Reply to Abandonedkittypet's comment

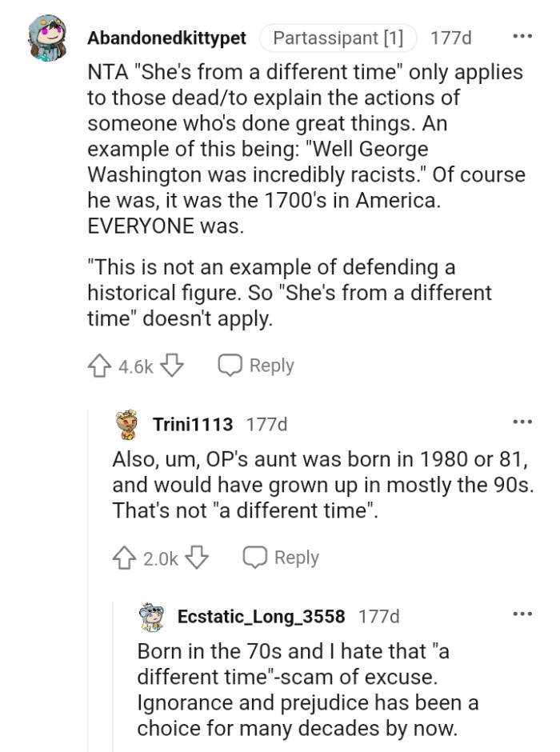273,365
